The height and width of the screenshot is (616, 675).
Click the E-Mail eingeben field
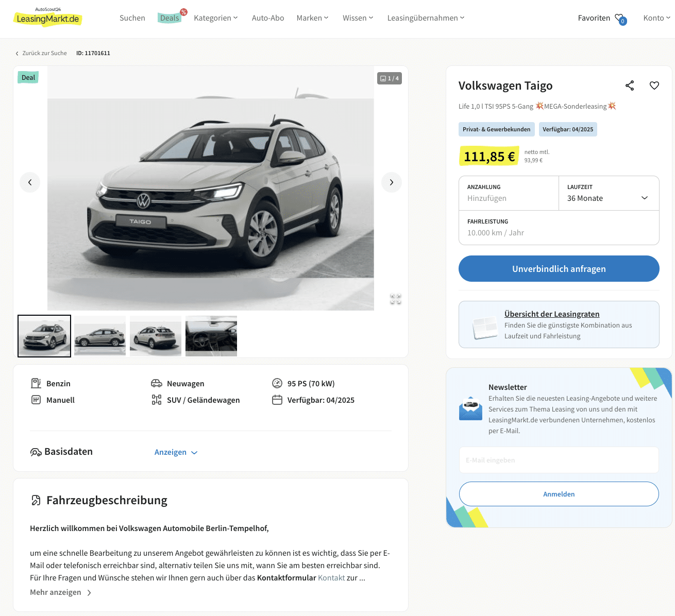pyautogui.click(x=559, y=460)
